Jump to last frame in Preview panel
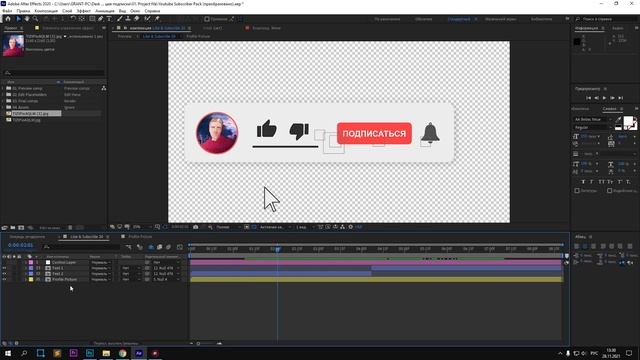Screen dimensions: 640x360 620,98
